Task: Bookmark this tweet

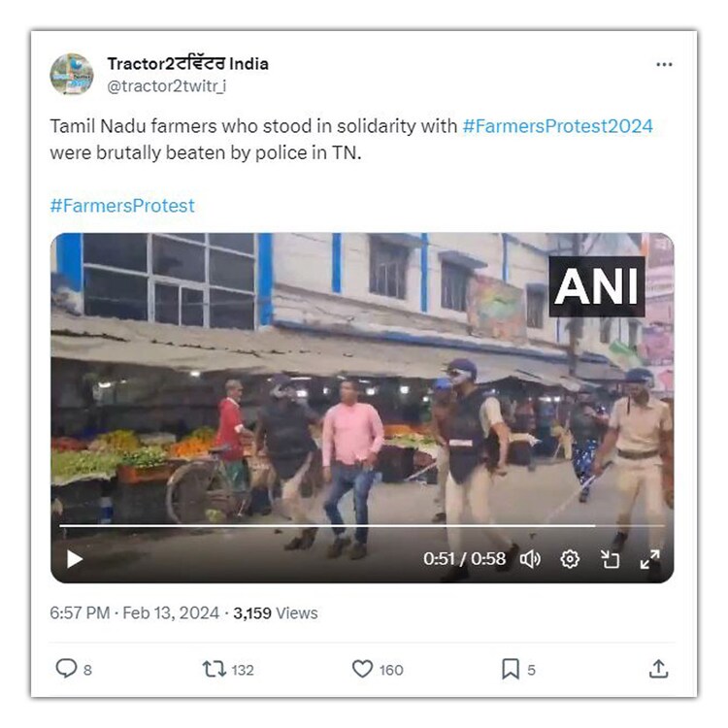Action: [x=511, y=669]
